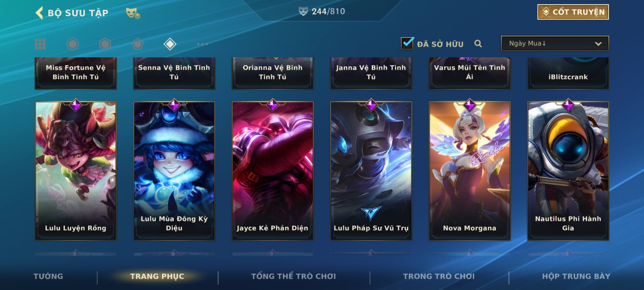Select the Jayce Kẻ Phản Diện skin

pos(273,171)
